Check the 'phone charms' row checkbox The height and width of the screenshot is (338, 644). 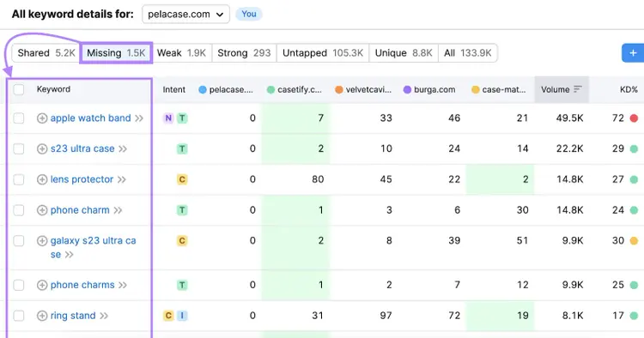pyautogui.click(x=19, y=285)
